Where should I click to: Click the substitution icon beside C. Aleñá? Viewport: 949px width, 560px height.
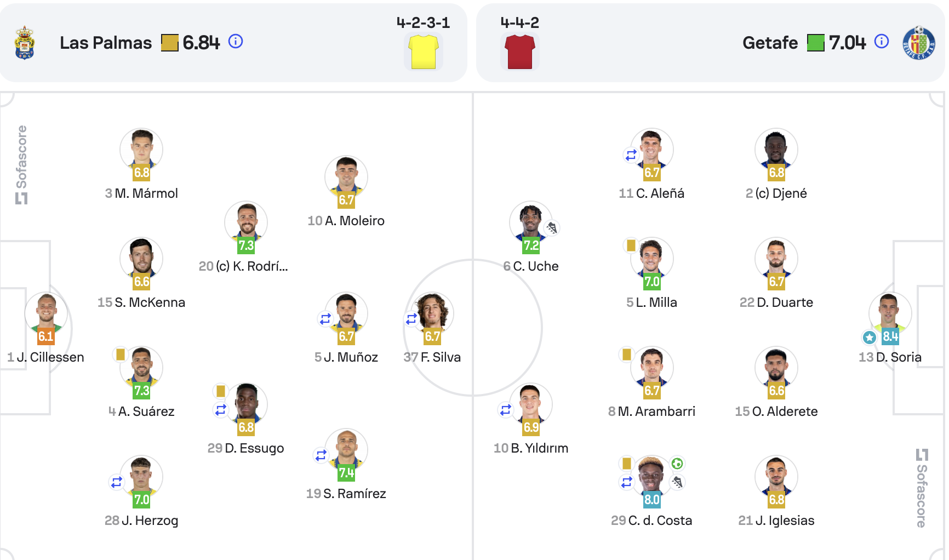click(x=631, y=155)
